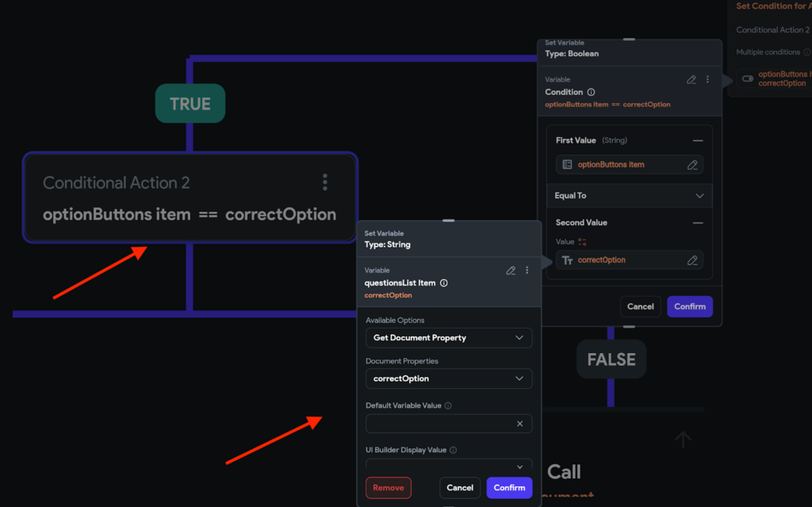Click the pencil edit icon next to Condition
The width and height of the screenshot is (812, 507).
[x=691, y=79]
